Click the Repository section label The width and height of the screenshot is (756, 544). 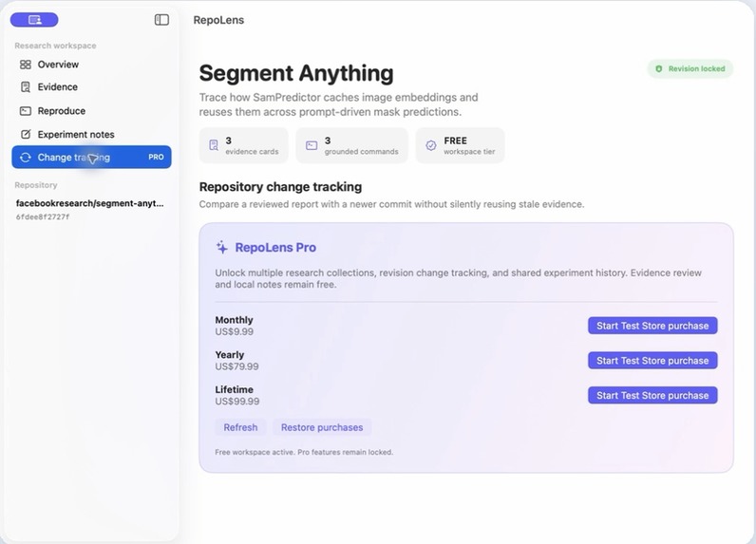tap(36, 185)
